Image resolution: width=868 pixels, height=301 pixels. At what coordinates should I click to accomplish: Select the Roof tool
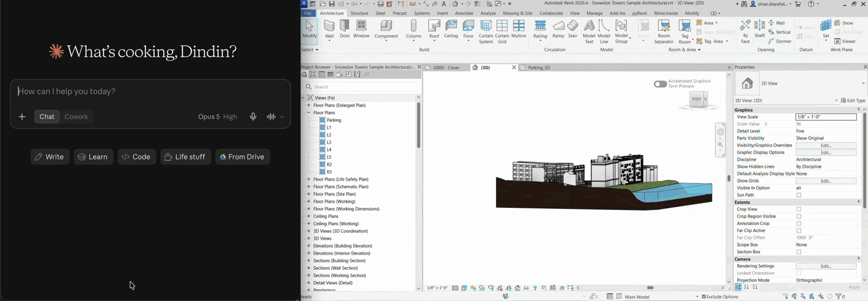point(434,29)
